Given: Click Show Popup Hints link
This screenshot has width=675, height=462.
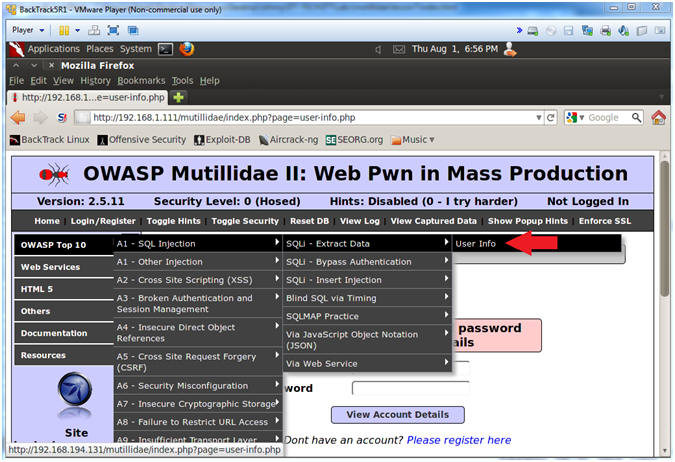Looking at the screenshot, I should (x=528, y=221).
